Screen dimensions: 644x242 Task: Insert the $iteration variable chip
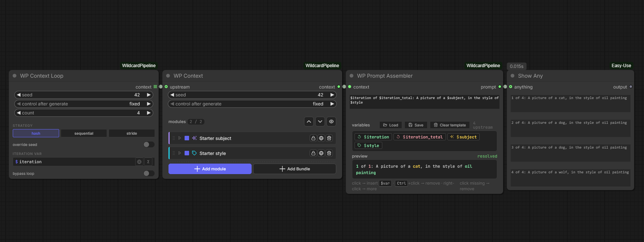[x=373, y=137]
